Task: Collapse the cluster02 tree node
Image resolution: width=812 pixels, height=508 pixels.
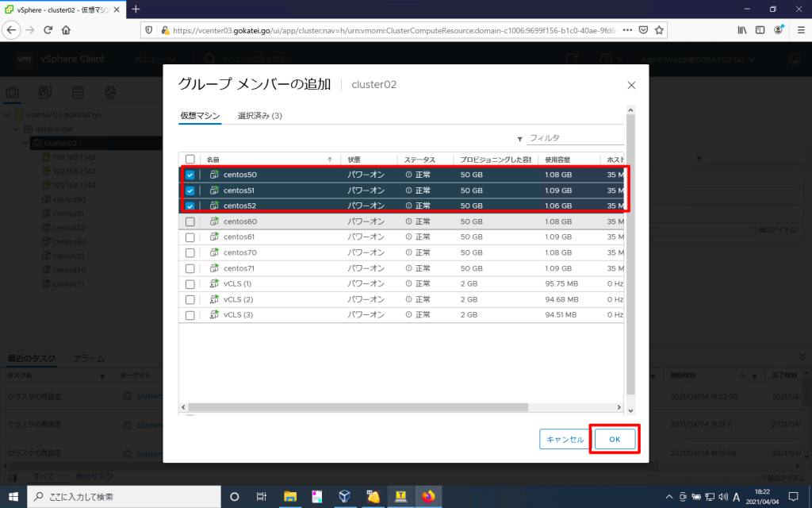Action: pyautogui.click(x=26, y=143)
